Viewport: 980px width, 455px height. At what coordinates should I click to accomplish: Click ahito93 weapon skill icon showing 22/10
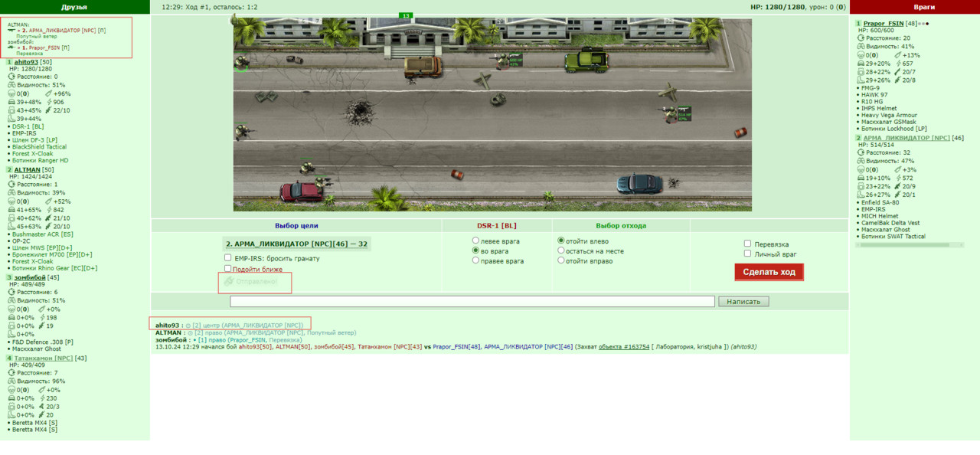coord(50,110)
